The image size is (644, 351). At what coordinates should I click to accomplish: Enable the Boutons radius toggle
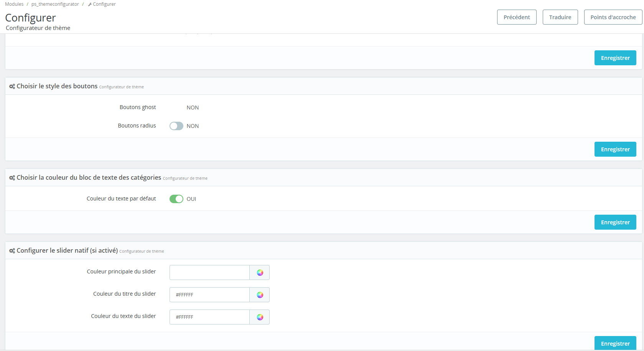click(176, 126)
